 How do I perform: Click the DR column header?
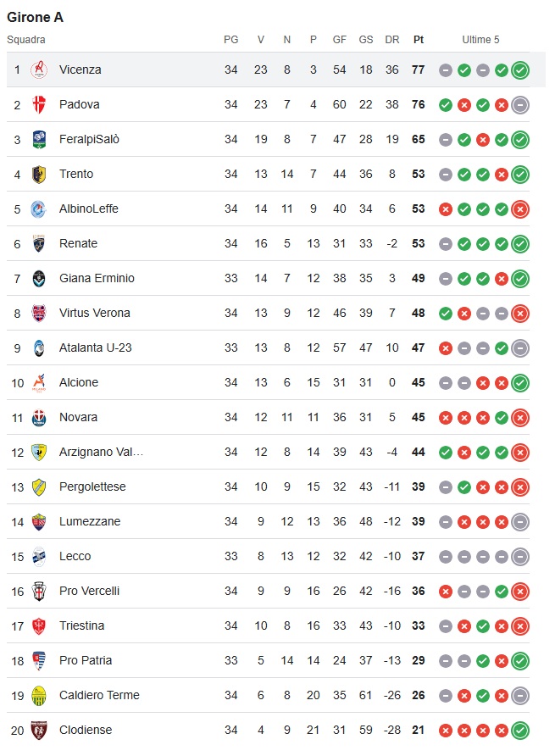[x=392, y=40]
